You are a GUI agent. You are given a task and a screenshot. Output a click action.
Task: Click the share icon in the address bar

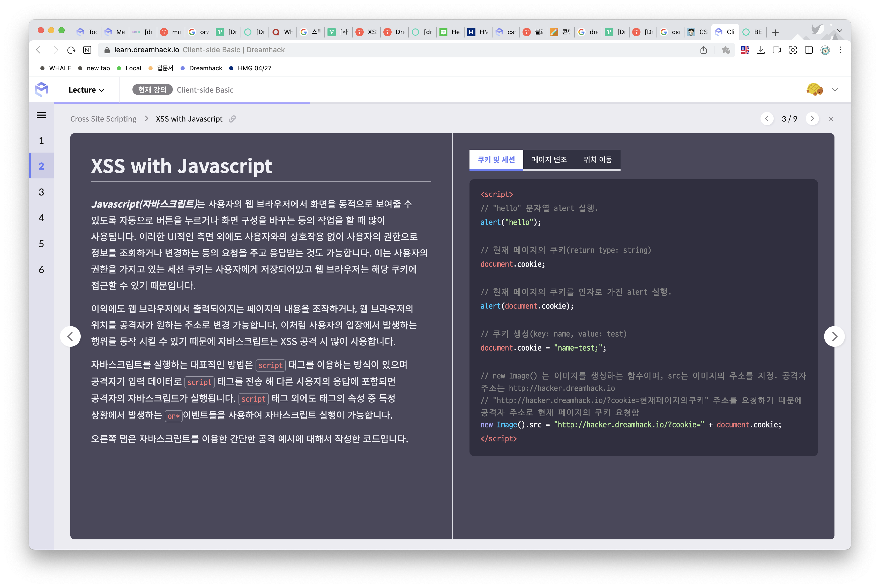pos(703,50)
